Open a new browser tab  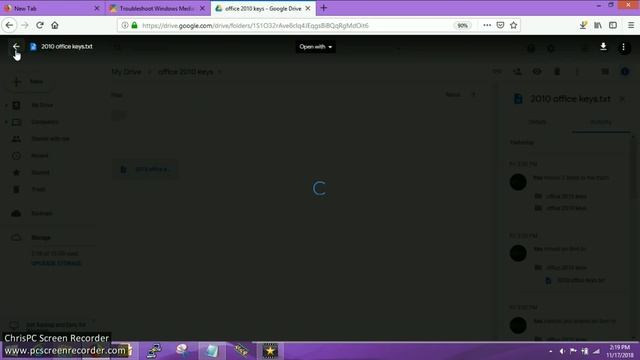point(324,8)
